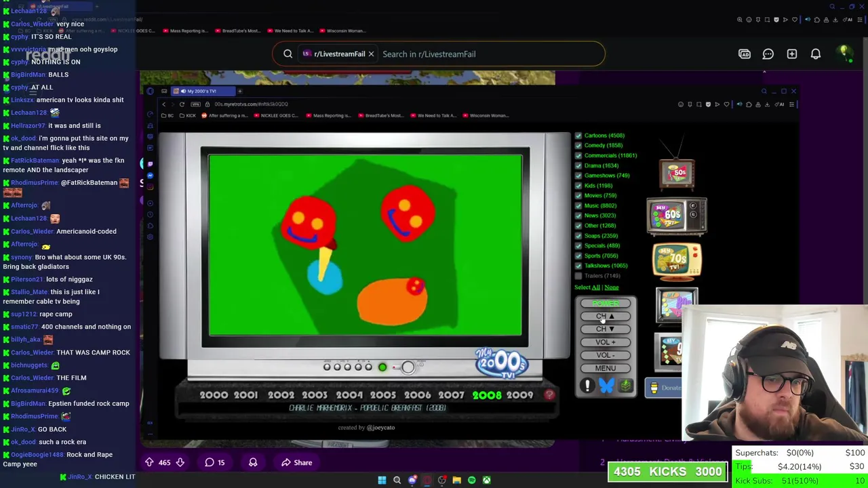Open the 15 comments button
Image resolution: width=868 pixels, height=488 pixels.
coord(215,462)
